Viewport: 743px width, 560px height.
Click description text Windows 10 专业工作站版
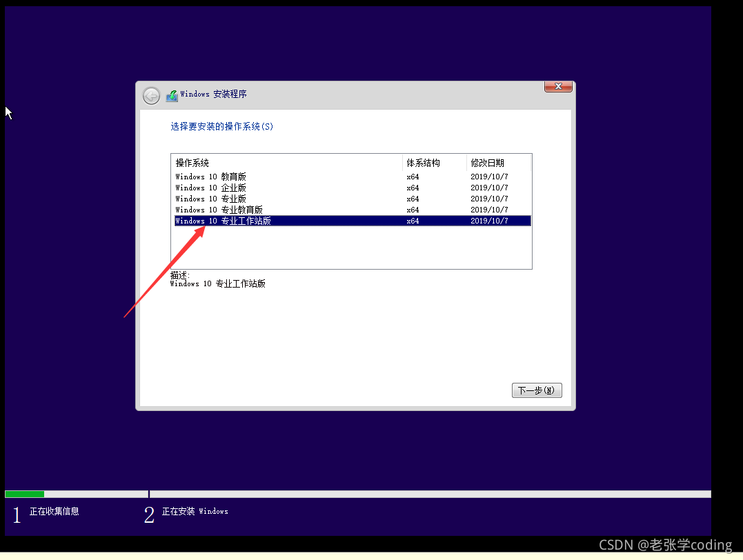(217, 283)
